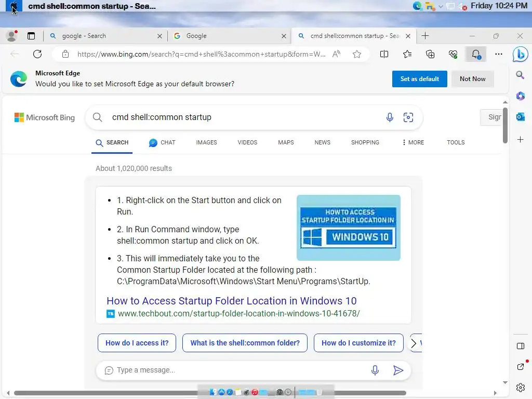
Task: Open the Apple menu logo
Action: (14, 6)
